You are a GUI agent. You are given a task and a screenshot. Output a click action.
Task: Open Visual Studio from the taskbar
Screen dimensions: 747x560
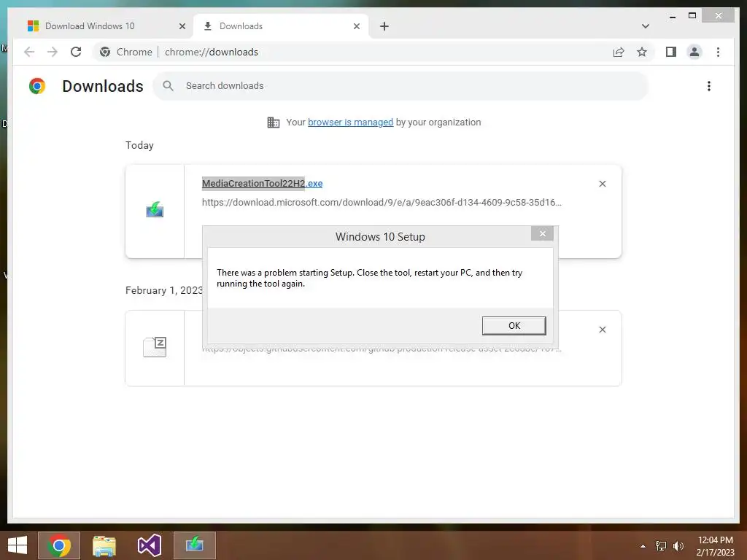150,545
